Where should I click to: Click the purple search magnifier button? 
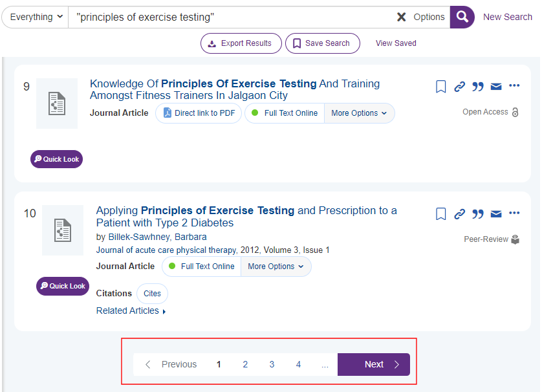click(x=462, y=17)
